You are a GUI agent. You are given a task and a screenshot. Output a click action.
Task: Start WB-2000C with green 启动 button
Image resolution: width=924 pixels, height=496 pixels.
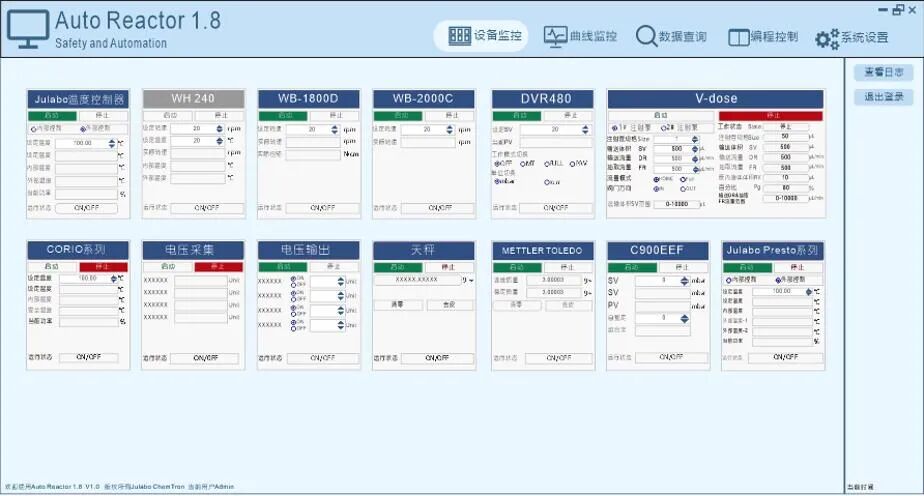400,115
